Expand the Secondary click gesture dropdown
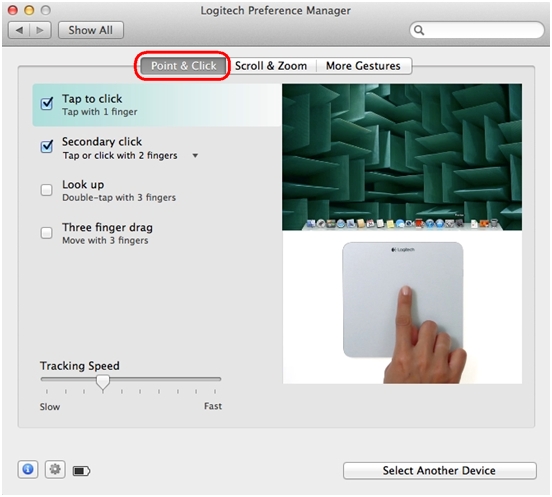Screen dimensions: 552x497 pyautogui.click(x=195, y=155)
